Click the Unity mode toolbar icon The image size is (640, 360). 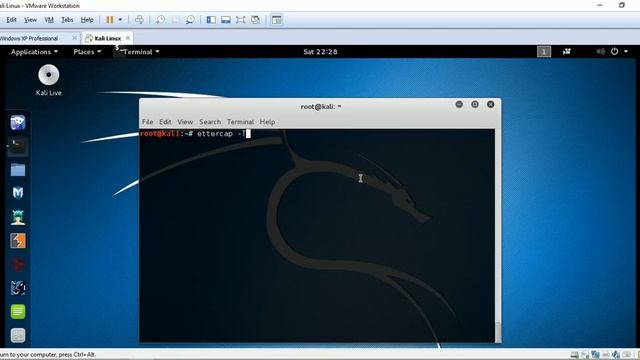256,20
